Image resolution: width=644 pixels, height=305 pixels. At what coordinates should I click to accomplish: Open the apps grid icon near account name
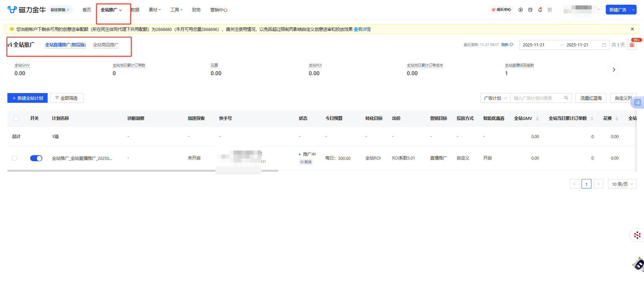pyautogui.click(x=550, y=10)
